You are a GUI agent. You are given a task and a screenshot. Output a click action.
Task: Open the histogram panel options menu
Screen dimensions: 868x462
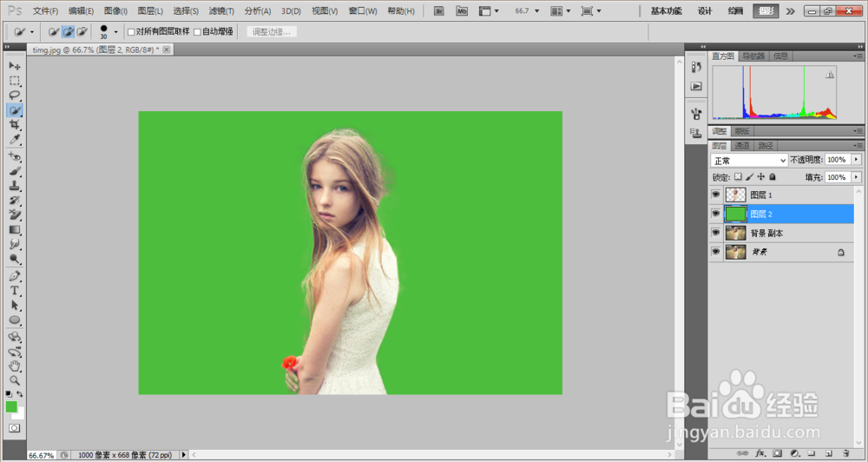click(858, 56)
